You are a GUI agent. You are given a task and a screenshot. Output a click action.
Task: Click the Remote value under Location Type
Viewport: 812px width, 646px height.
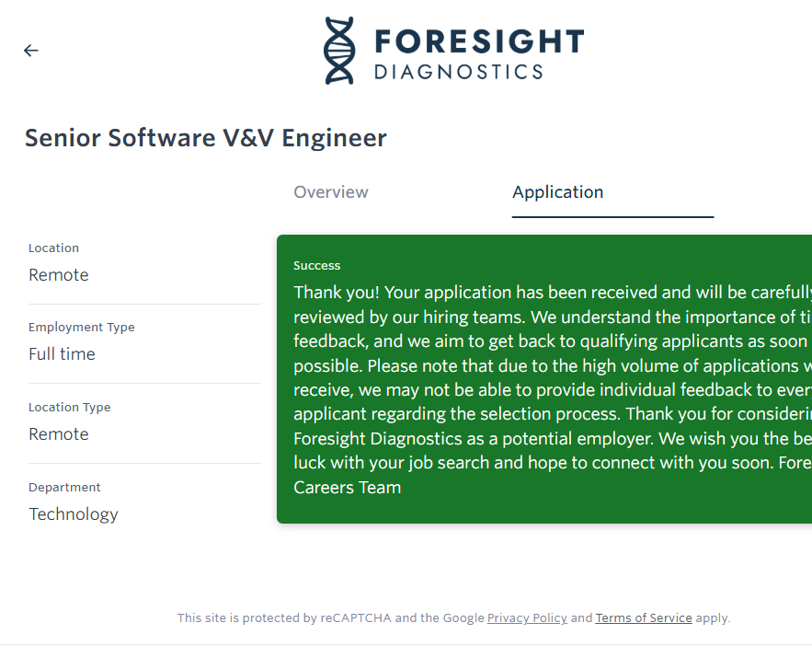59,434
